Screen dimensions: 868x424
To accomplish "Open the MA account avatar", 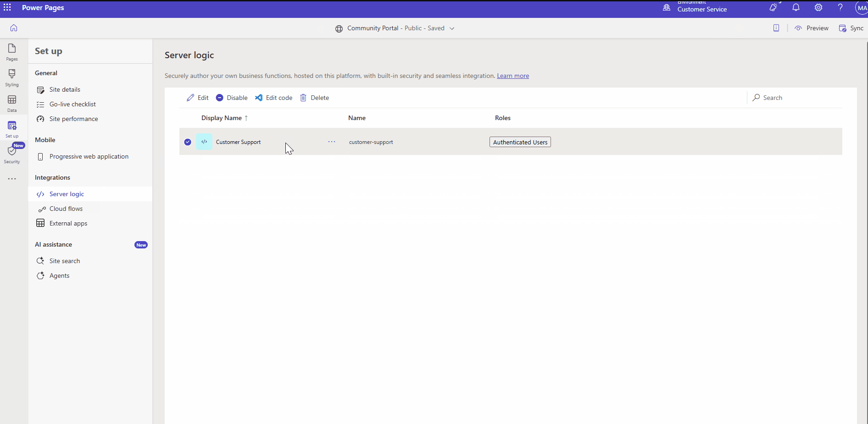I will (862, 8).
